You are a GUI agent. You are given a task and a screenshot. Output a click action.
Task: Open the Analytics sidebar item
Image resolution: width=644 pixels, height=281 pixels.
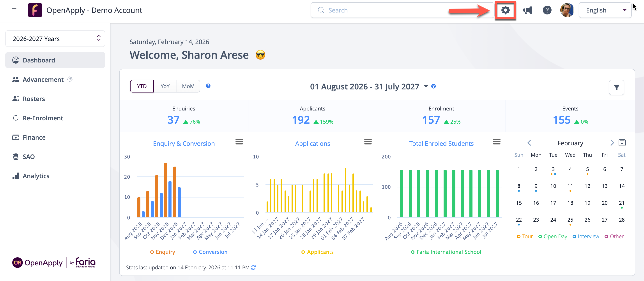coord(36,176)
